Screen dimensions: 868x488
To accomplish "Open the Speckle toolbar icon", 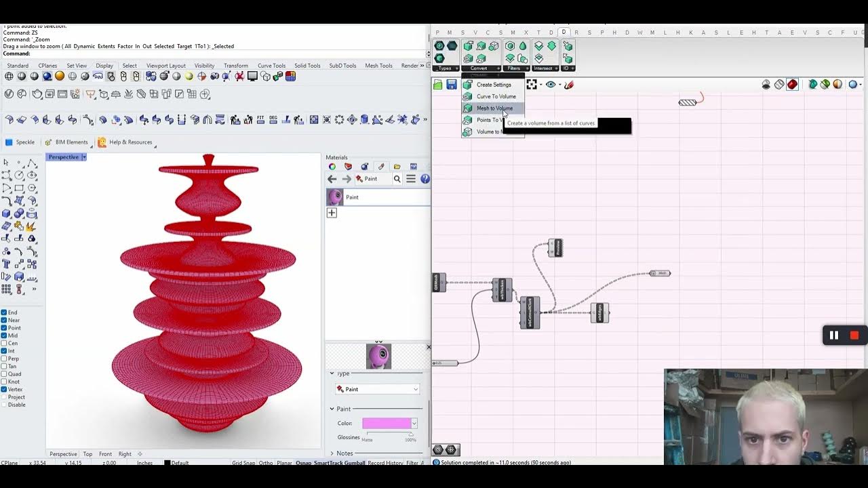I will tap(20, 142).
